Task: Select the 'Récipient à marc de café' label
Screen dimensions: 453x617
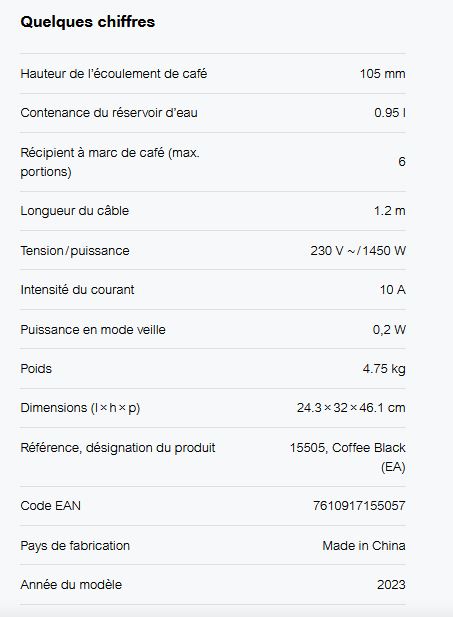Action: [110, 162]
